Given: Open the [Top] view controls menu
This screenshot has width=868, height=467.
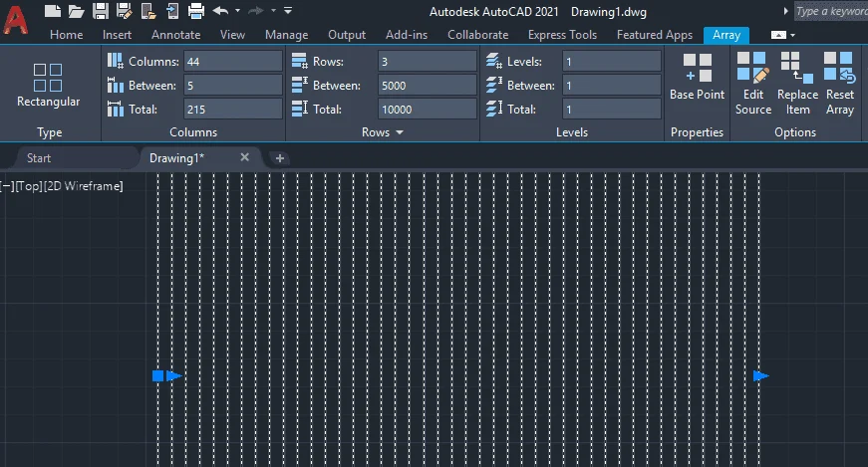Looking at the screenshot, I should tap(29, 186).
